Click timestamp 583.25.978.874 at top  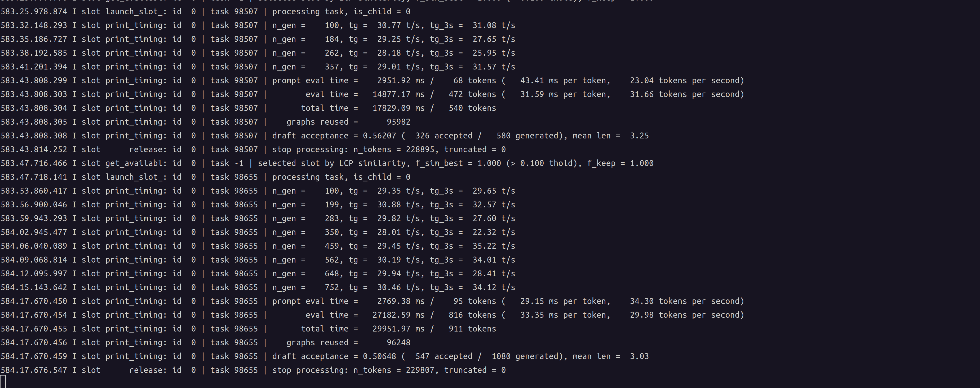pyautogui.click(x=34, y=11)
